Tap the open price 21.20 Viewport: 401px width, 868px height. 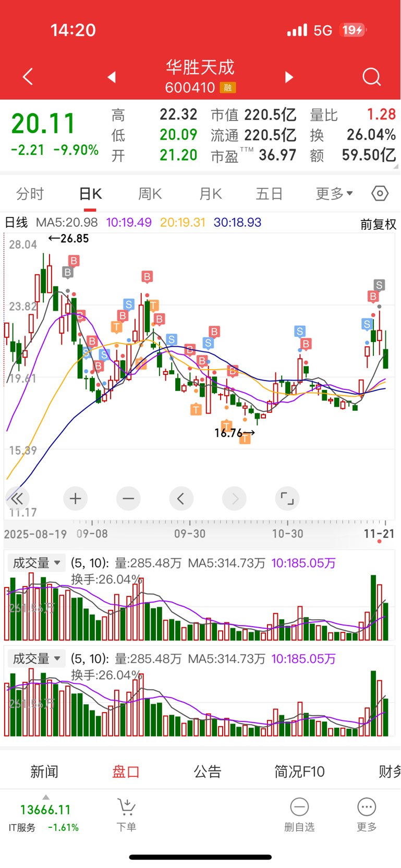178,155
